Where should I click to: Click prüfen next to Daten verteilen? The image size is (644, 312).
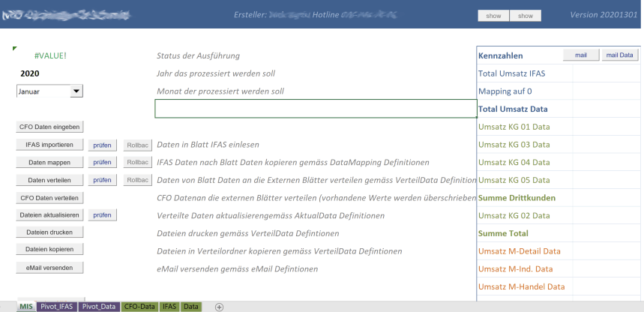(x=102, y=180)
